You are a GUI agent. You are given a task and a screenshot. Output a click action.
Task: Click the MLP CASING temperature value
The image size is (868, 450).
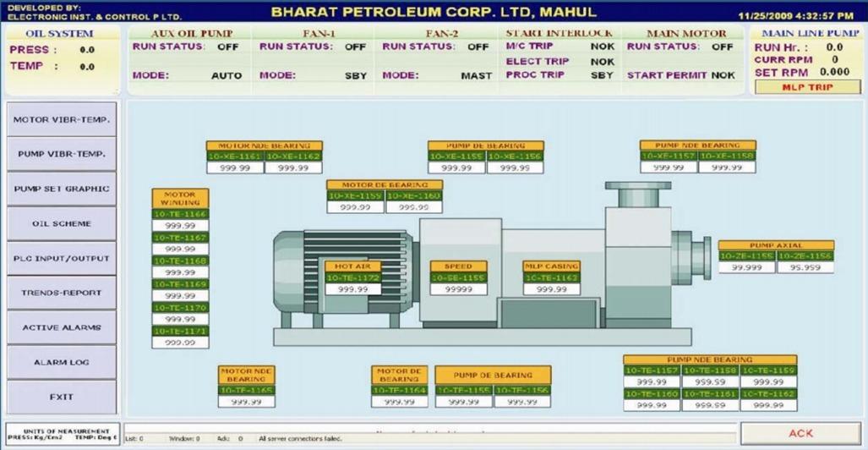551,289
